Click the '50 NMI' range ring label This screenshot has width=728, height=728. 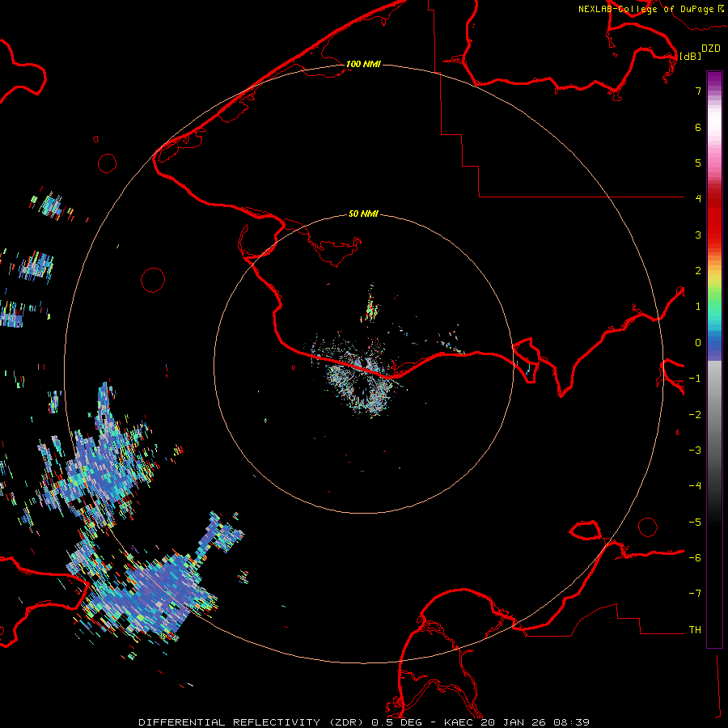click(363, 214)
